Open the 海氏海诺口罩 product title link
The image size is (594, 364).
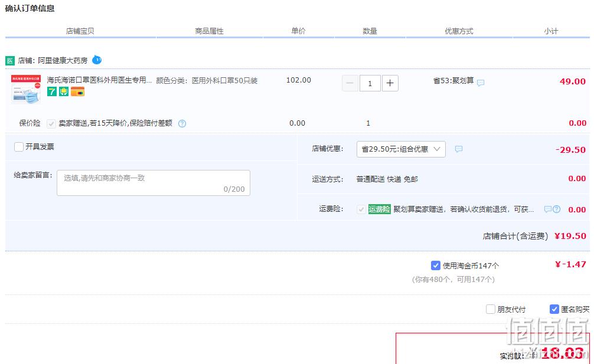point(99,80)
